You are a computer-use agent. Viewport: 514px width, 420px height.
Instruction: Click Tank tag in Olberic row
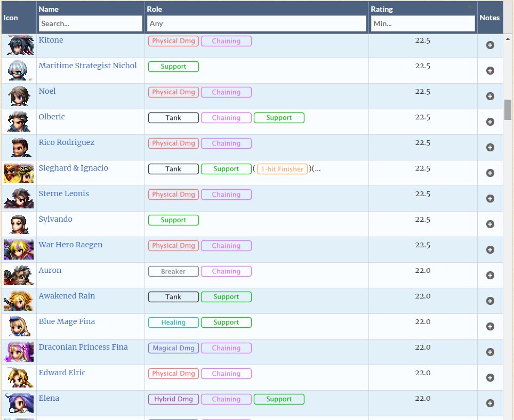tap(173, 118)
